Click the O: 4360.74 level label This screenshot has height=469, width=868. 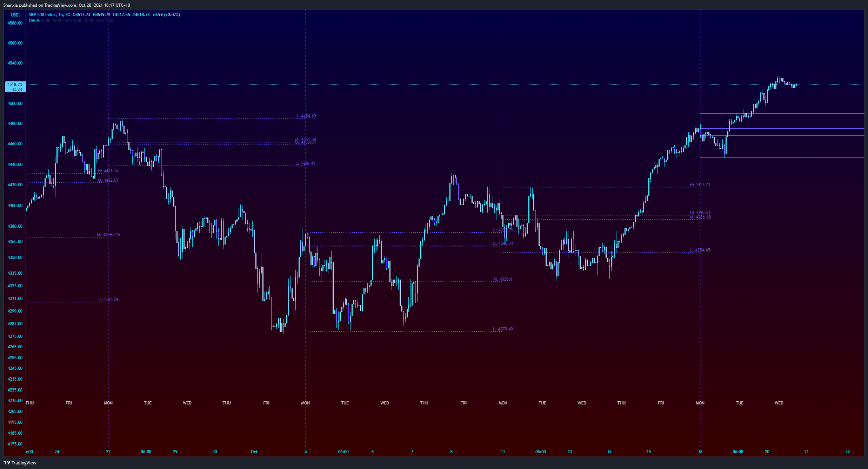click(x=503, y=243)
